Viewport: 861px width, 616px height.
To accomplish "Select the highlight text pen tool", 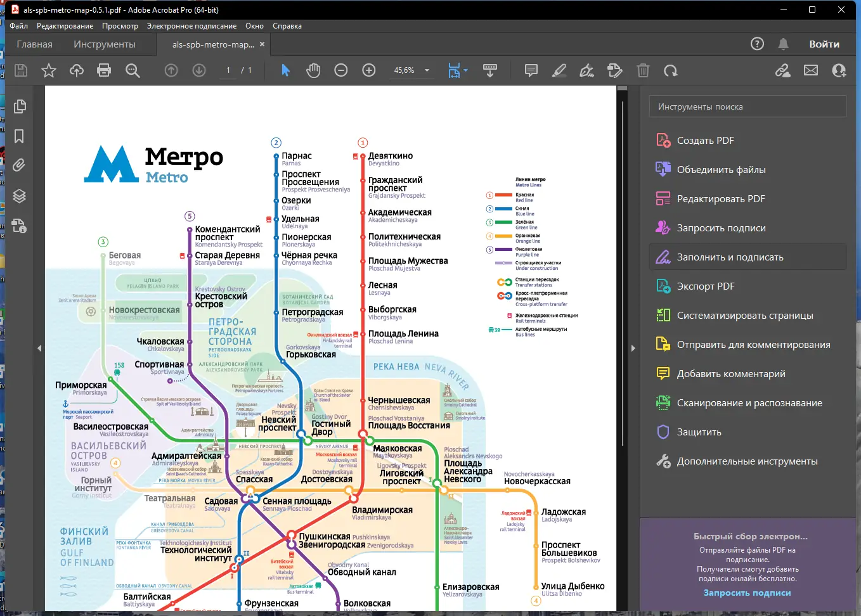I will pyautogui.click(x=559, y=70).
